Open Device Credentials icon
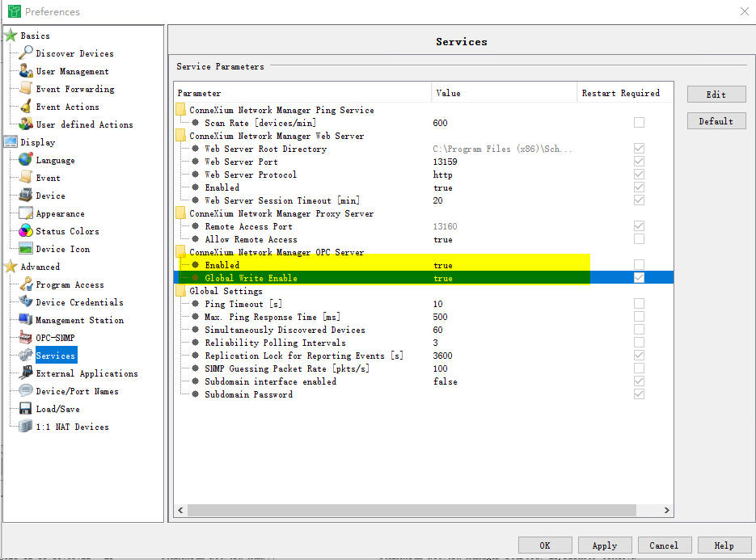Viewport: 756px width, 560px height. (26, 301)
